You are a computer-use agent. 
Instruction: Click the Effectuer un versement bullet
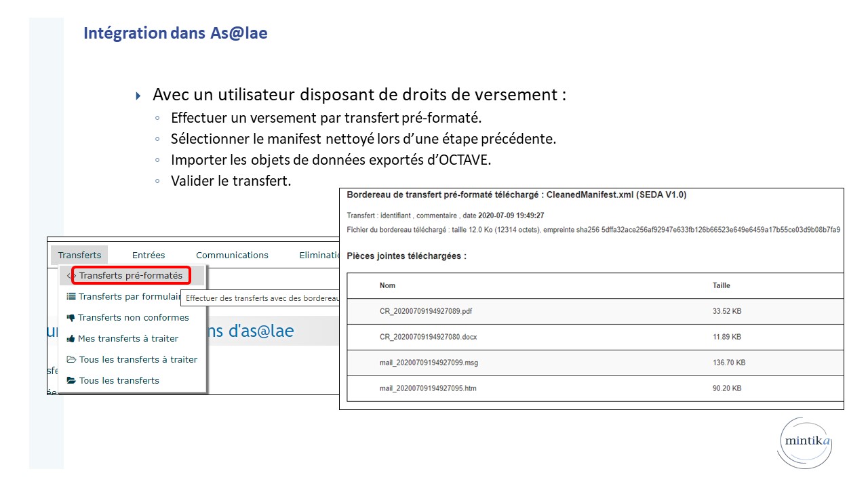coord(325,118)
